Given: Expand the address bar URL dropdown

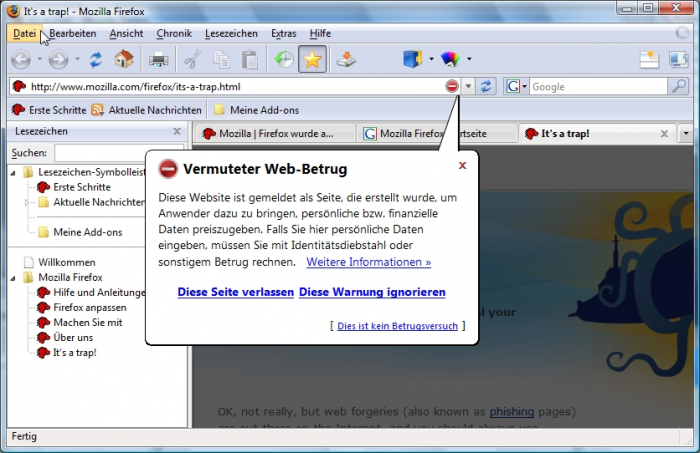Looking at the screenshot, I should click(468, 86).
